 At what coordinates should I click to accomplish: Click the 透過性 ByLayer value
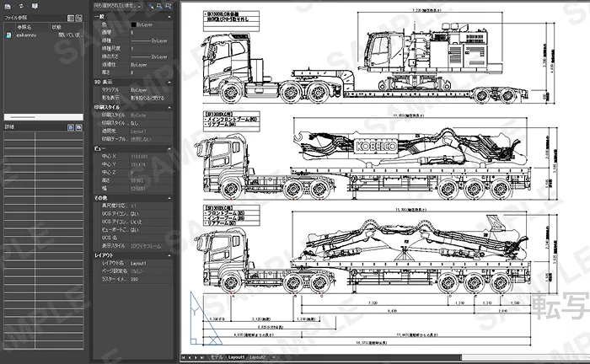click(151, 65)
